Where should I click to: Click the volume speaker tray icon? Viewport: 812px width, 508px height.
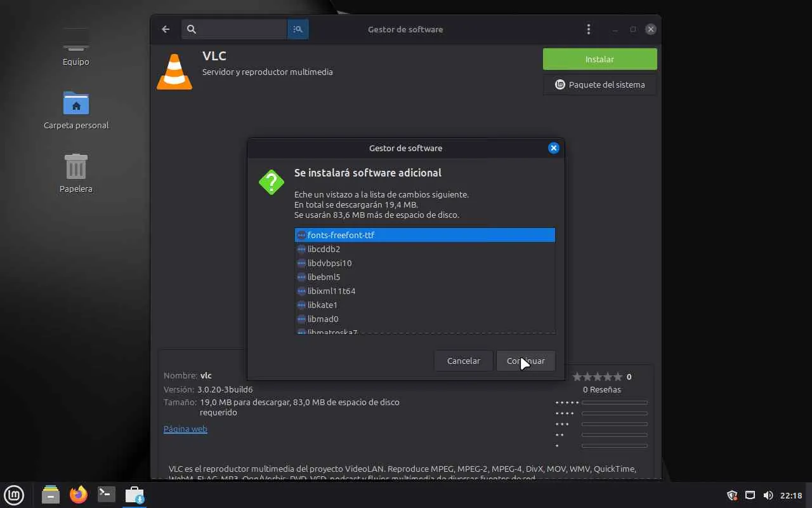[768, 495]
